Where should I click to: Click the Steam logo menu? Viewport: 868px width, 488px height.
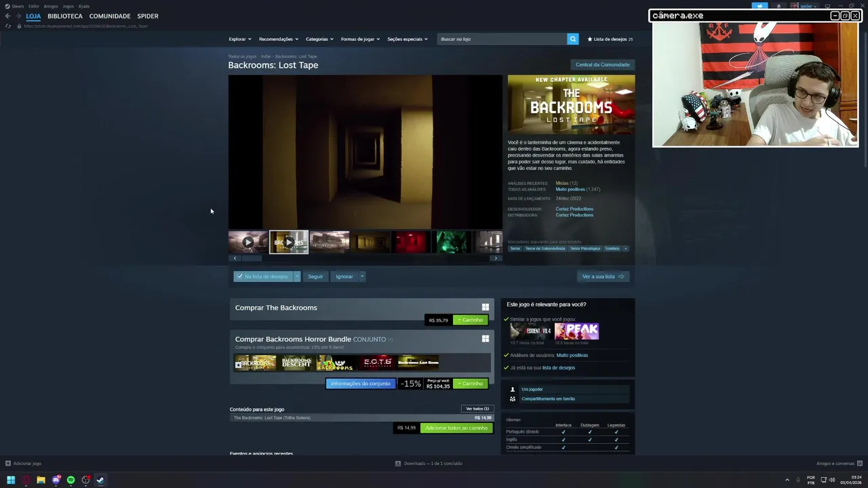tap(7, 6)
